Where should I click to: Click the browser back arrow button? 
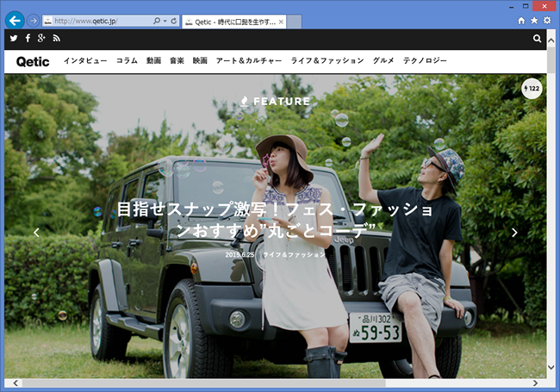click(x=15, y=20)
